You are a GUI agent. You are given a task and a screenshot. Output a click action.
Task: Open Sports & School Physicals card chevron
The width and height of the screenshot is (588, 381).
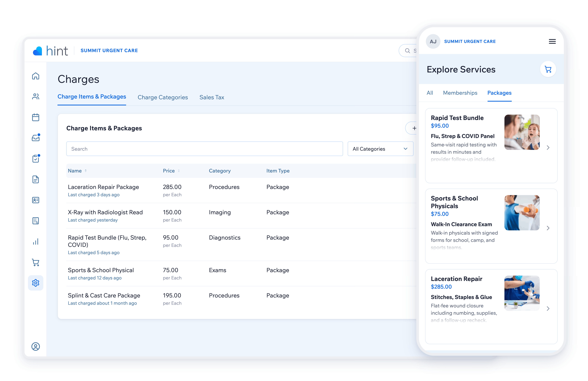[548, 228]
